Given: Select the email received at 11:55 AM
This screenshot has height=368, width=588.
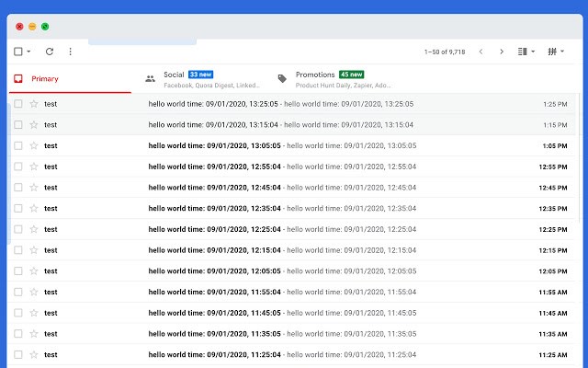Looking at the screenshot, I should [x=18, y=292].
